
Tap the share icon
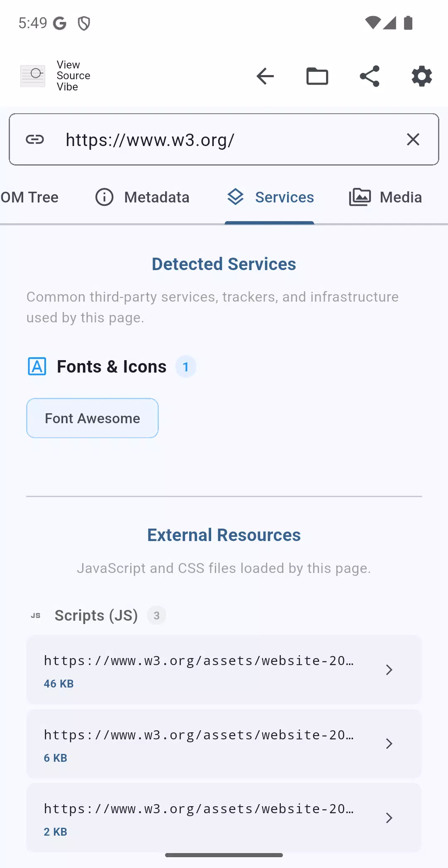click(370, 76)
